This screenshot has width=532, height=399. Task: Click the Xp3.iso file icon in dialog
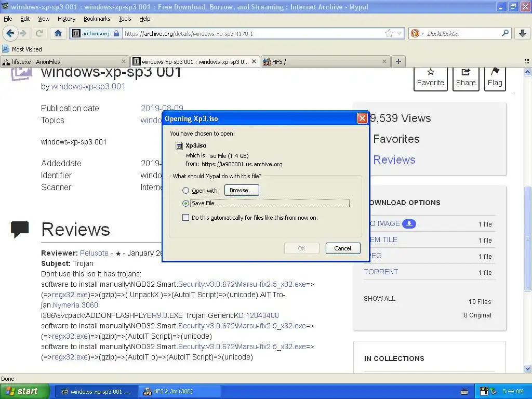(x=179, y=146)
